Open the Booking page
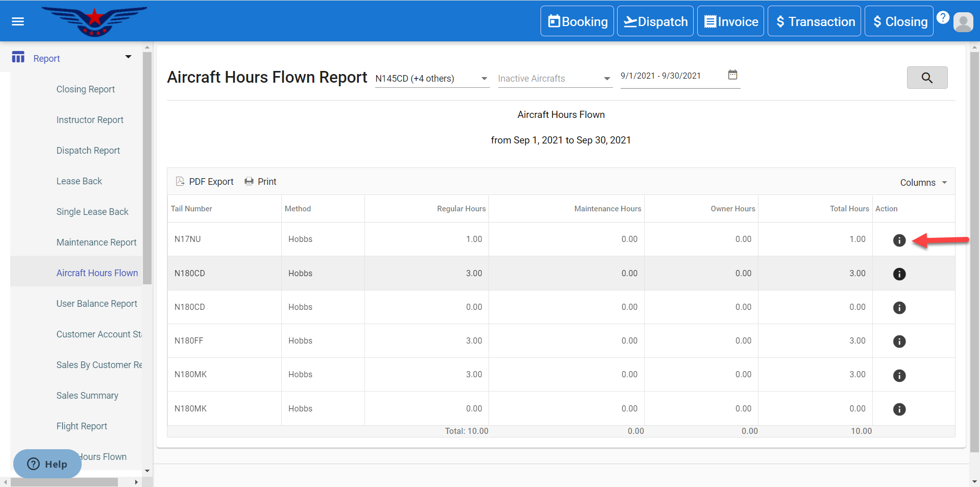Viewport: 980px width, 487px height. (x=577, y=21)
